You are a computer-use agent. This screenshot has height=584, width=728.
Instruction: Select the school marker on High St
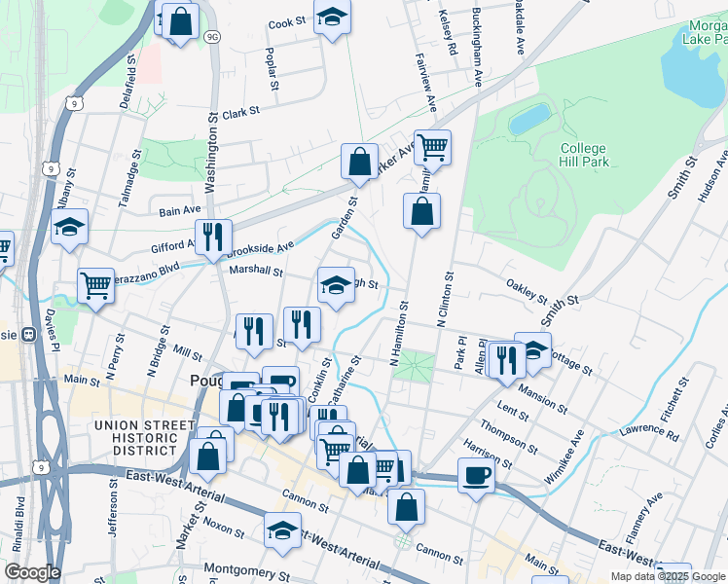tap(336, 286)
